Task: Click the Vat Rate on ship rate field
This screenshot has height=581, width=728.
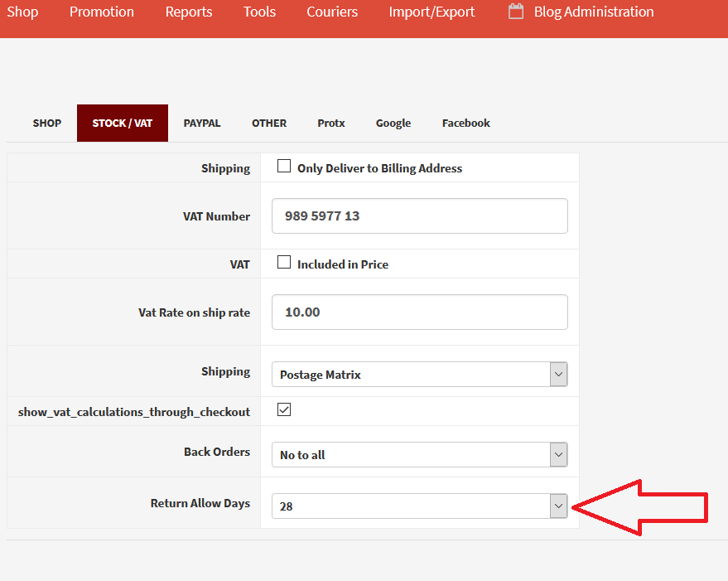Action: pyautogui.click(x=420, y=312)
